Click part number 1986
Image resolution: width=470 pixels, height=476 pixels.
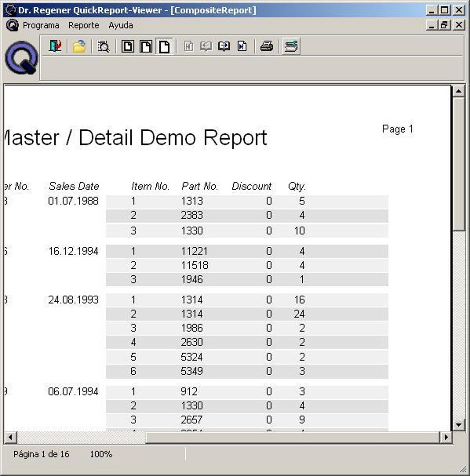192,328
